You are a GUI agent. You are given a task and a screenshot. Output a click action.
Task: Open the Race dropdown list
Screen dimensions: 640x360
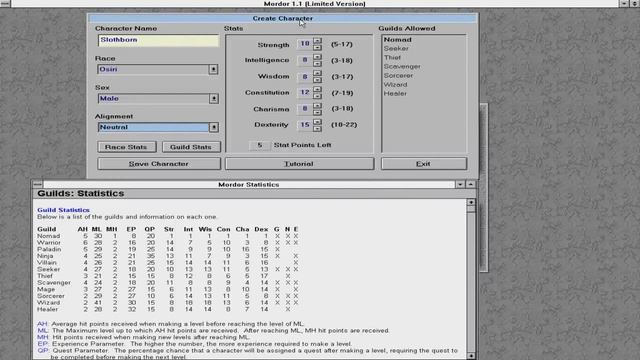(213, 69)
